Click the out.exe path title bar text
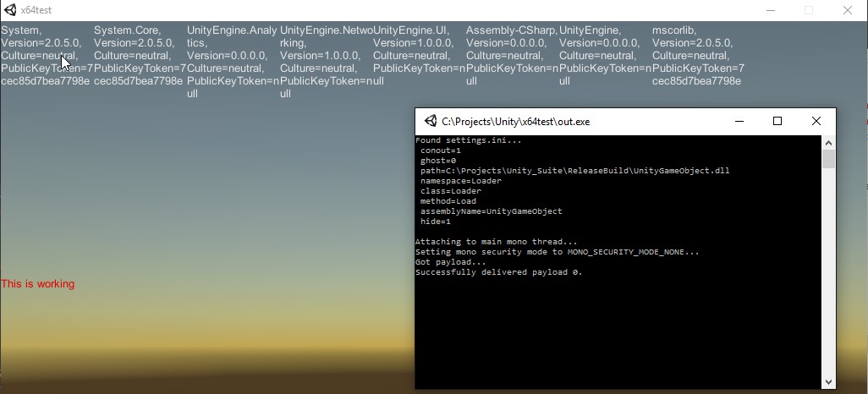Screen dimensions: 868x394 (516, 121)
